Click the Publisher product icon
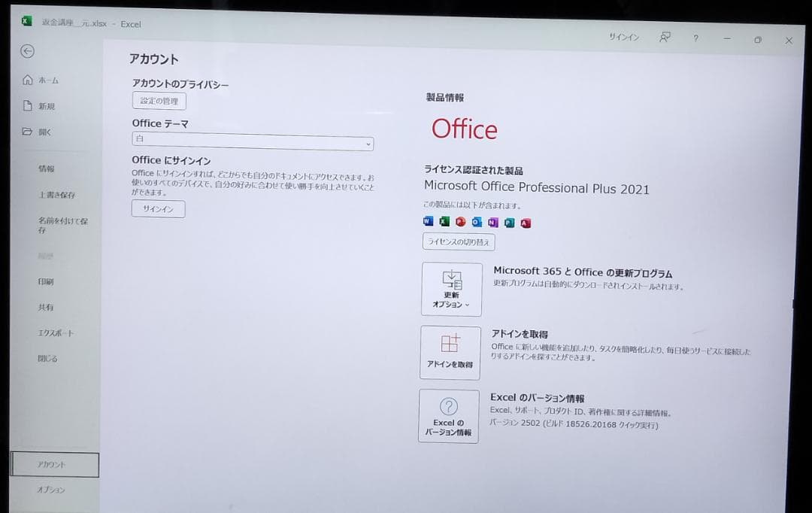Viewport: 812px width, 513px height. click(x=509, y=221)
